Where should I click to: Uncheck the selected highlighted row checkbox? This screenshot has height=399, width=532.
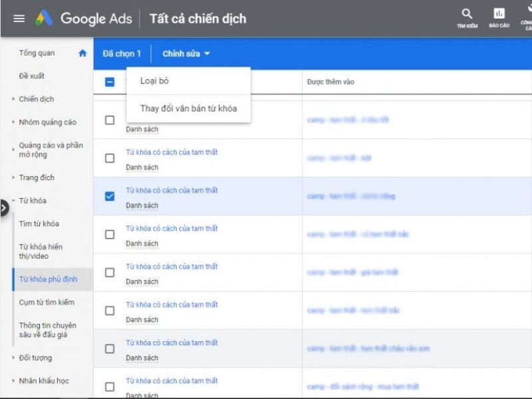pos(110,196)
